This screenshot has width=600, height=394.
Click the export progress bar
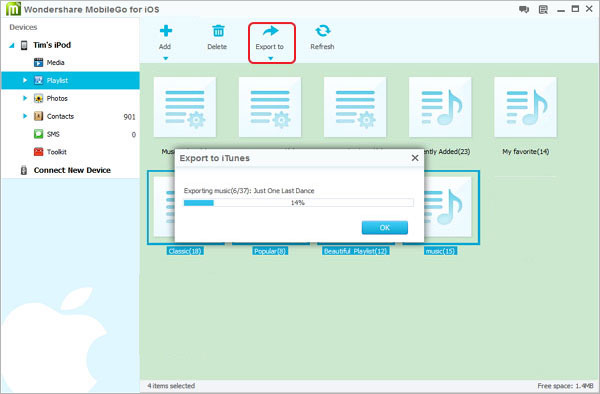pos(298,203)
